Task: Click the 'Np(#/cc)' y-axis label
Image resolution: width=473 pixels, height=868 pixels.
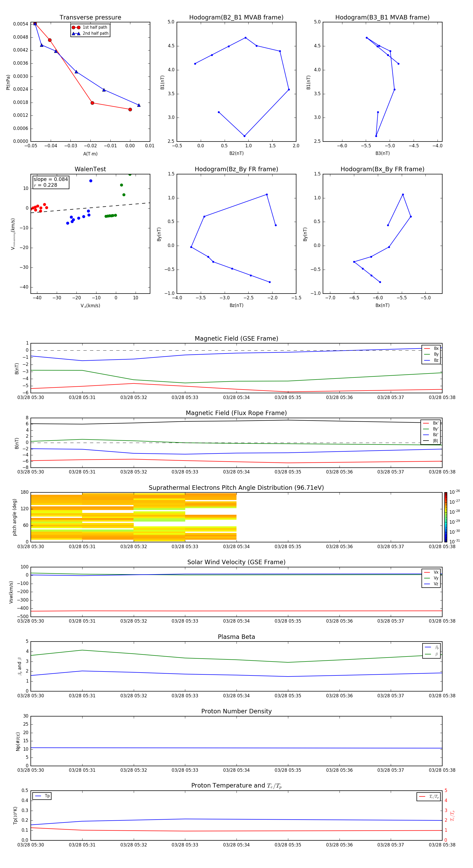Action: 18,741
